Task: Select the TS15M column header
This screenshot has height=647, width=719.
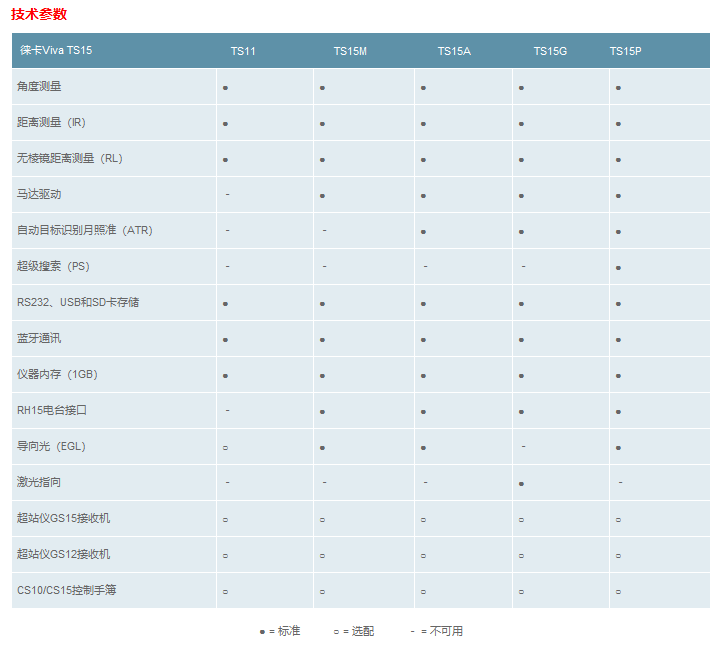Action: pyautogui.click(x=350, y=51)
